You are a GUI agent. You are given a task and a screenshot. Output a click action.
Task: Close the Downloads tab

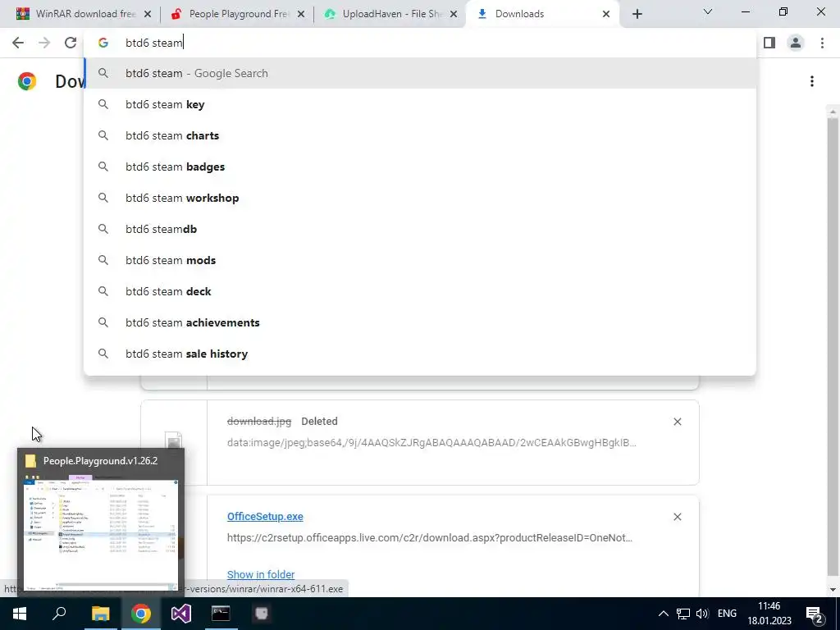click(x=606, y=14)
